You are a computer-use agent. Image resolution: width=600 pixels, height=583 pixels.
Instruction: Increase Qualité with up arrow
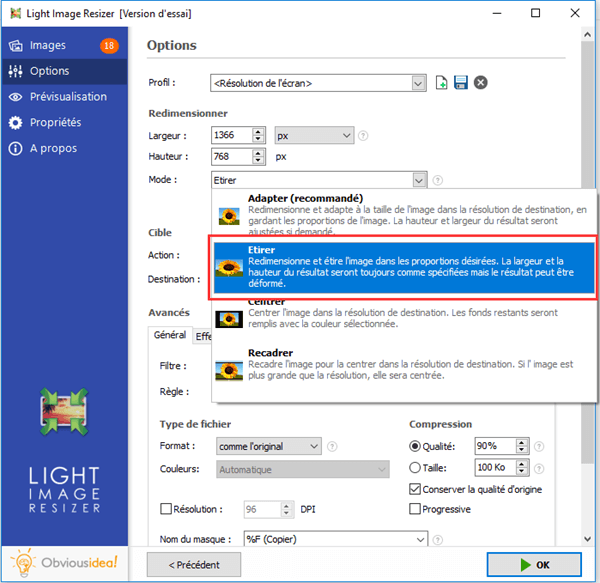(x=522, y=443)
